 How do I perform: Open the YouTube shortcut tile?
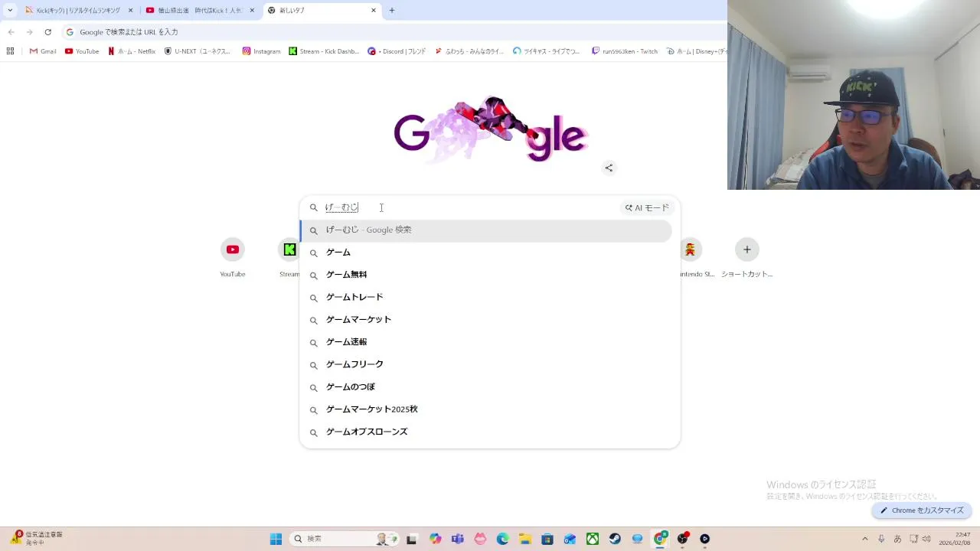[x=233, y=257]
